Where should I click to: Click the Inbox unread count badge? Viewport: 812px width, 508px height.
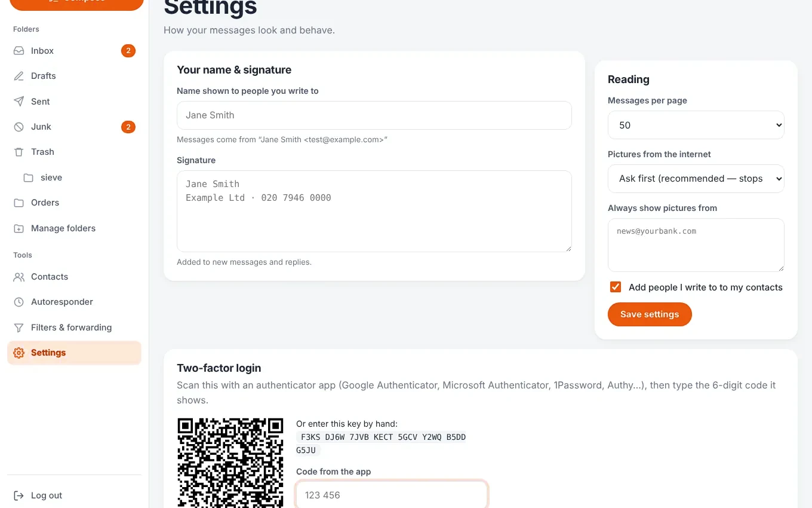[128, 51]
